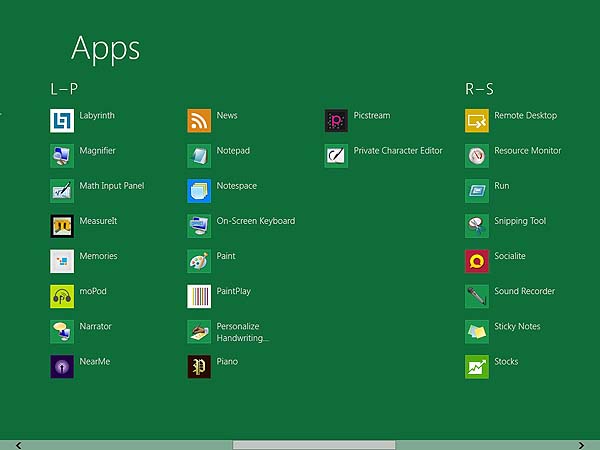Launch the moPod app icon
Image resolution: width=600 pixels, height=450 pixels.
click(x=62, y=296)
